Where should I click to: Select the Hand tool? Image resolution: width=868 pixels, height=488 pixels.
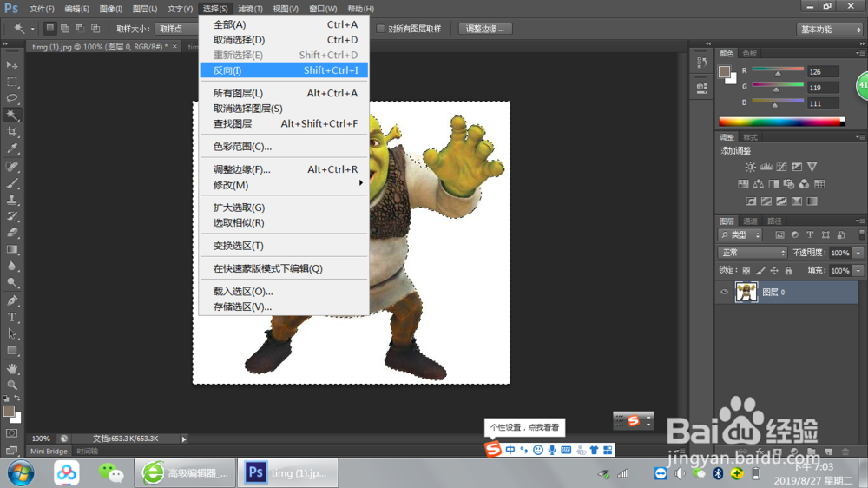pos(11,368)
